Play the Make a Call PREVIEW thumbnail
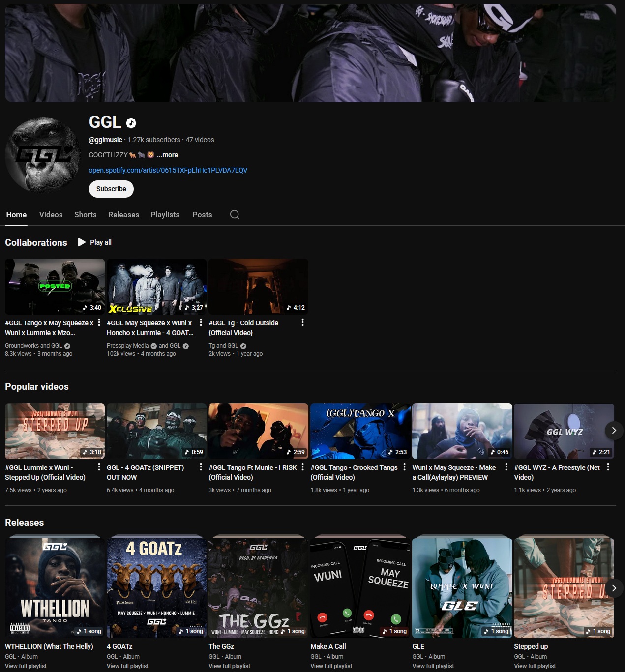This screenshot has height=672, width=625. click(x=462, y=431)
